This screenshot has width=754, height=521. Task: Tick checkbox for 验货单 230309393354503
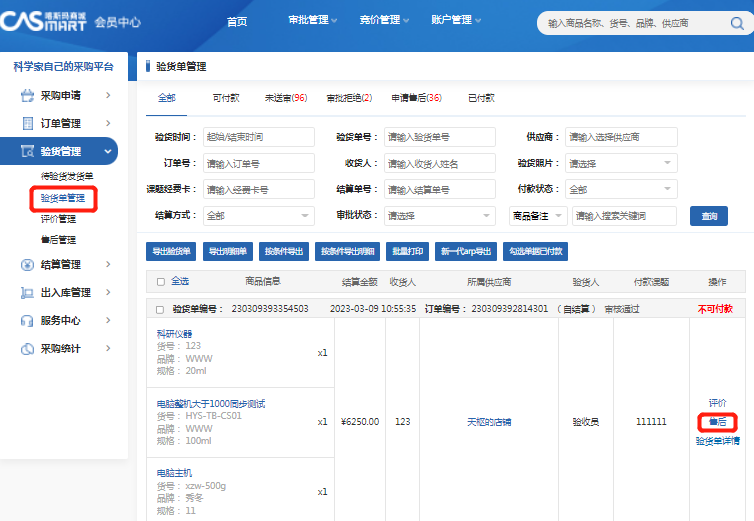[160, 310]
